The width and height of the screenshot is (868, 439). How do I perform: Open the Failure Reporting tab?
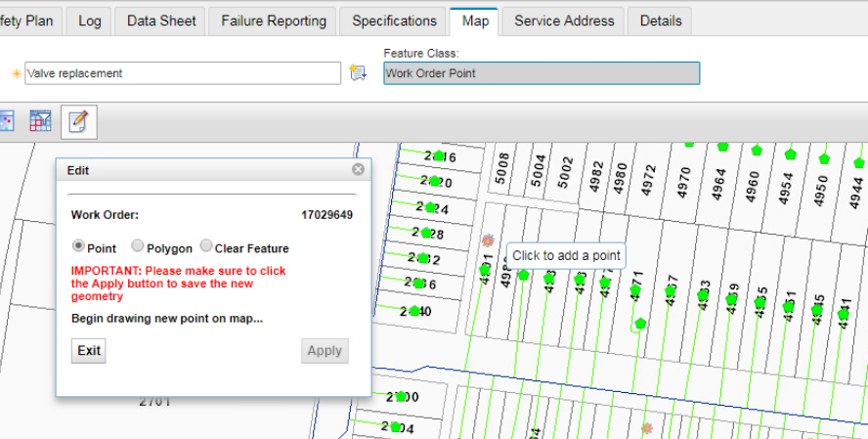point(274,21)
